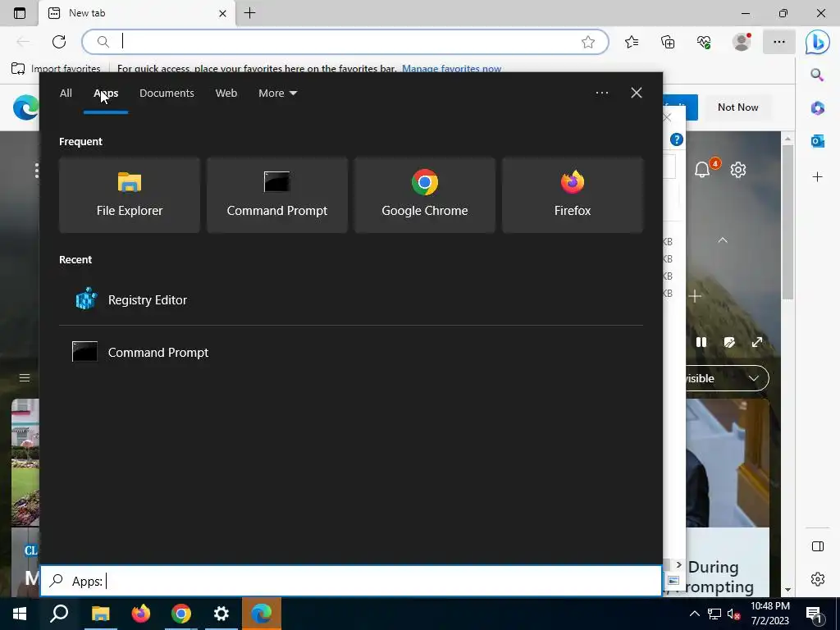Open Registry Editor in Recent list
840x630 pixels.
(x=351, y=300)
